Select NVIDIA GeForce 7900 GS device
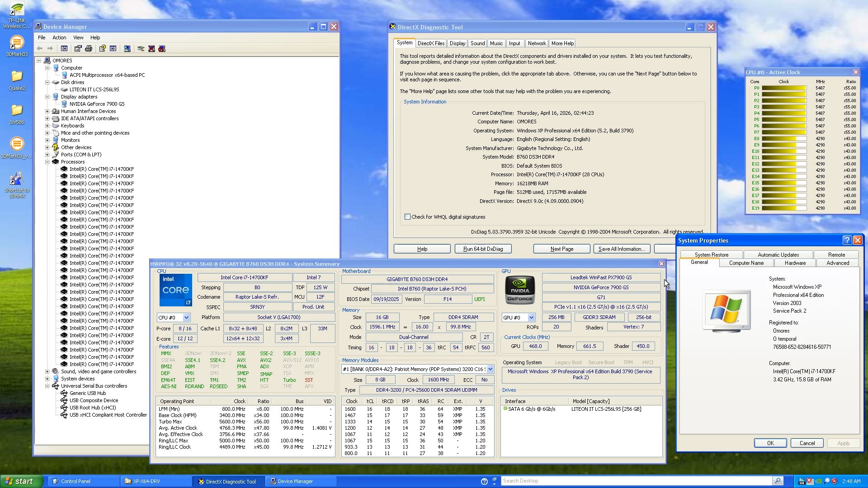The width and height of the screenshot is (868, 488). [97, 104]
